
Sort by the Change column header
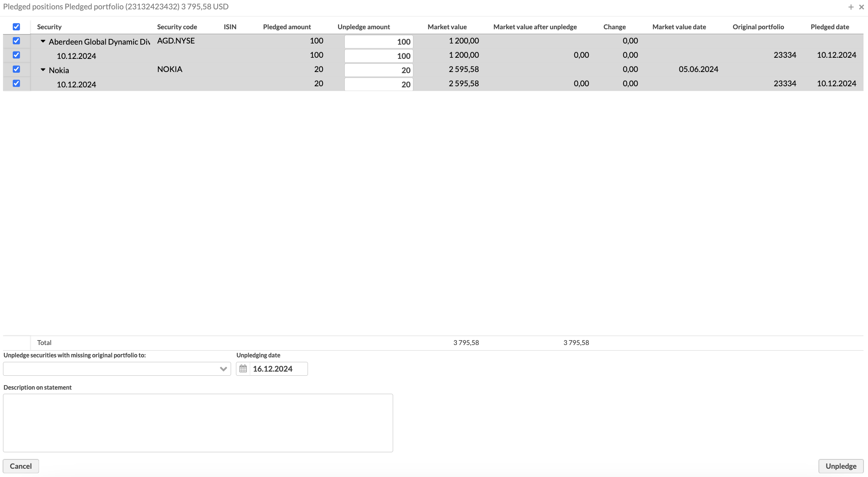614,27
